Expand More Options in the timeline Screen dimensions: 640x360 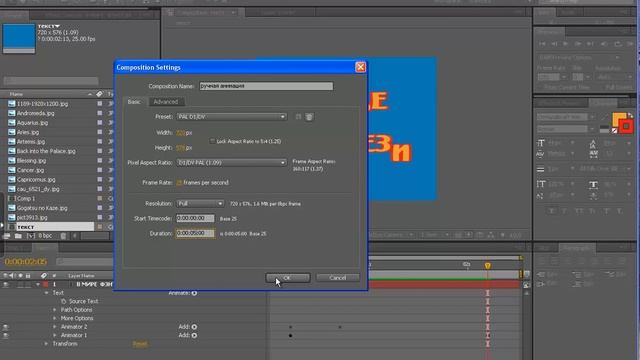pos(55,318)
